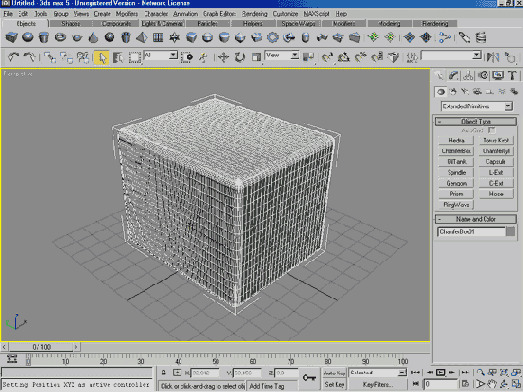Viewport: 523px width, 392px height.
Task: Activate the Select and Move tool
Action: [x=223, y=58]
